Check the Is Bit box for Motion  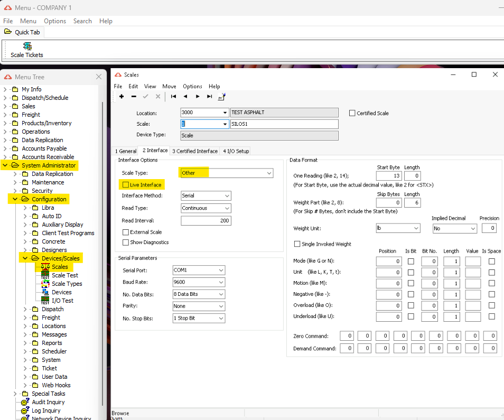411,283
